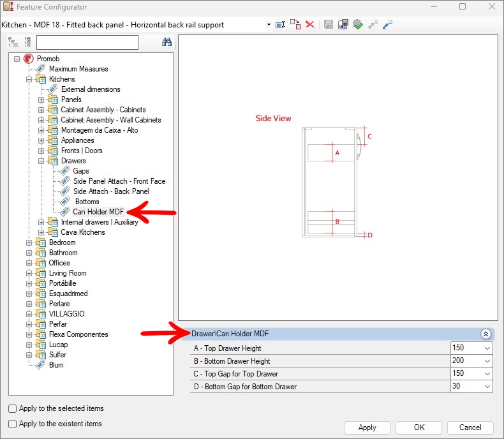This screenshot has width=504, height=439.
Task: Click the Apply button
Action: (367, 428)
